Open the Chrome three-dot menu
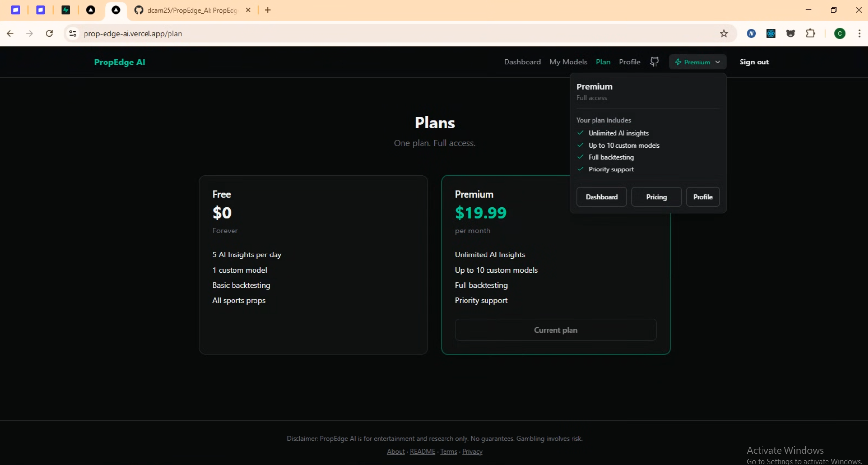Screen dimensions: 868x465 coord(859,34)
